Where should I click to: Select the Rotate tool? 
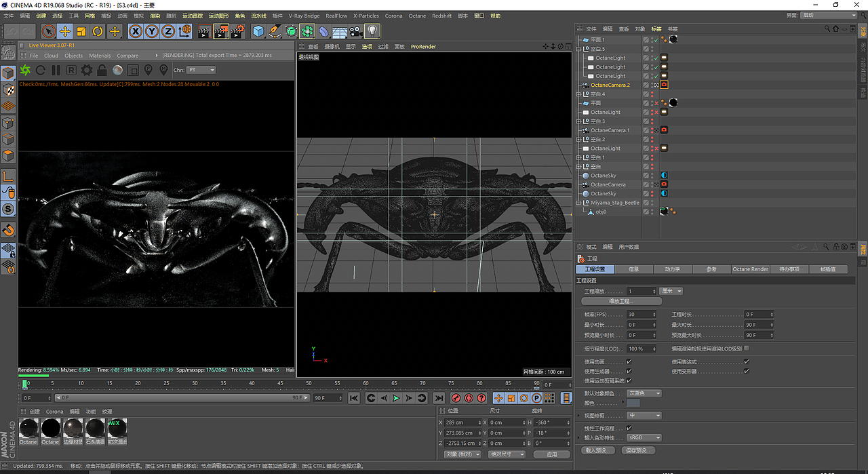98,31
